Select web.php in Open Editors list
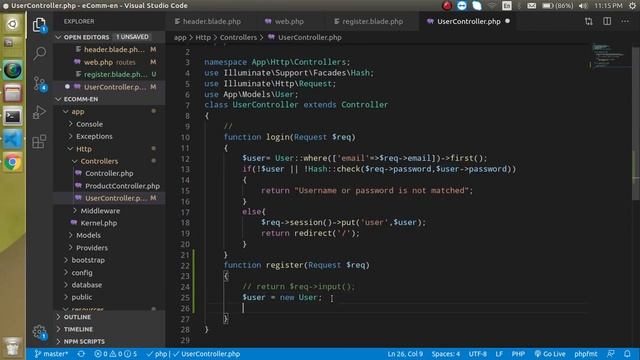Viewport: 640px width, 360px height. [x=109, y=62]
